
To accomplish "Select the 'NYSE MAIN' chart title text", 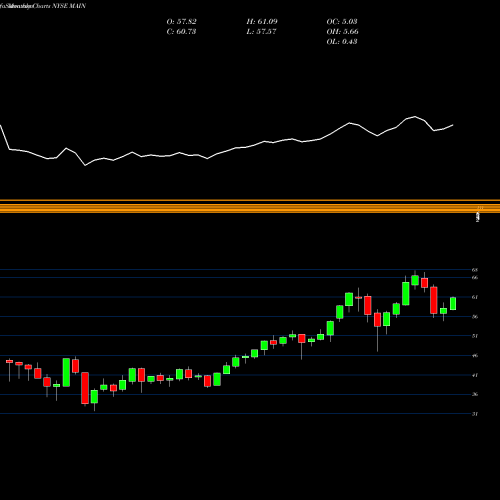I will pyautogui.click(x=69, y=6).
